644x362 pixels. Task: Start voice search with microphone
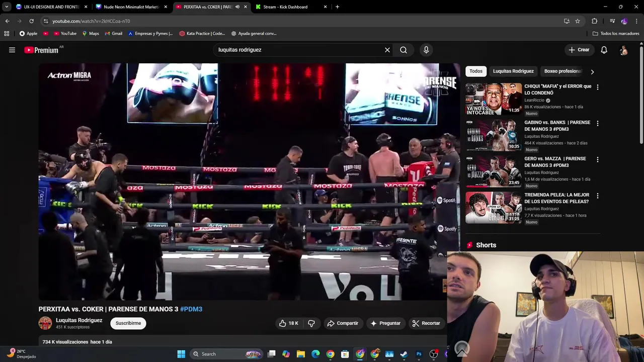[x=426, y=50]
